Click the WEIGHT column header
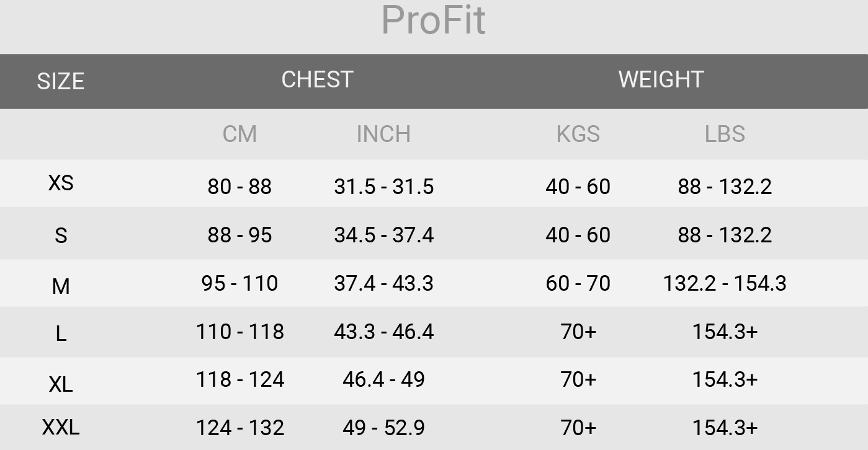 [x=661, y=79]
